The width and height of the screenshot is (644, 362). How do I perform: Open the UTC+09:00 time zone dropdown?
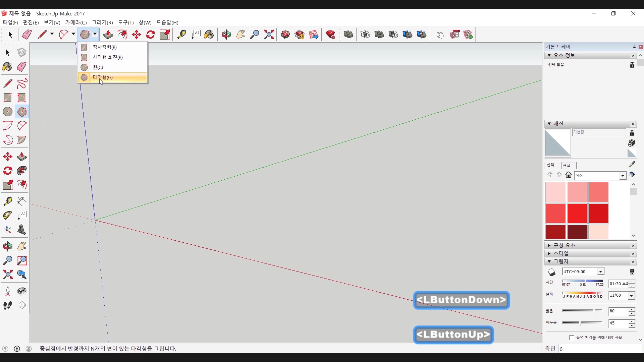point(600,272)
